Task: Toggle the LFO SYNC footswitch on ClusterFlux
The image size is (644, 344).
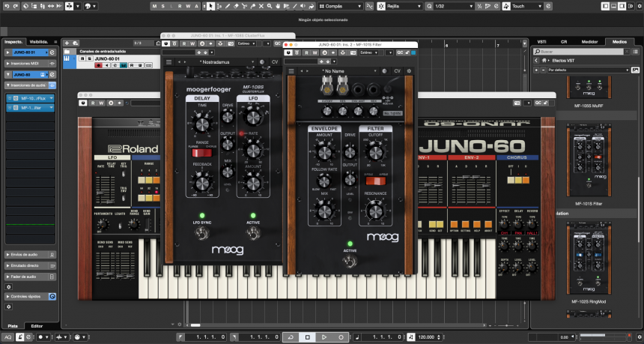Action: pos(201,233)
